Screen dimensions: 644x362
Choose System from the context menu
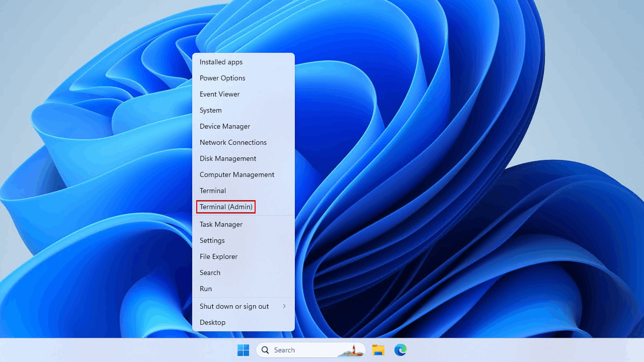coord(210,110)
